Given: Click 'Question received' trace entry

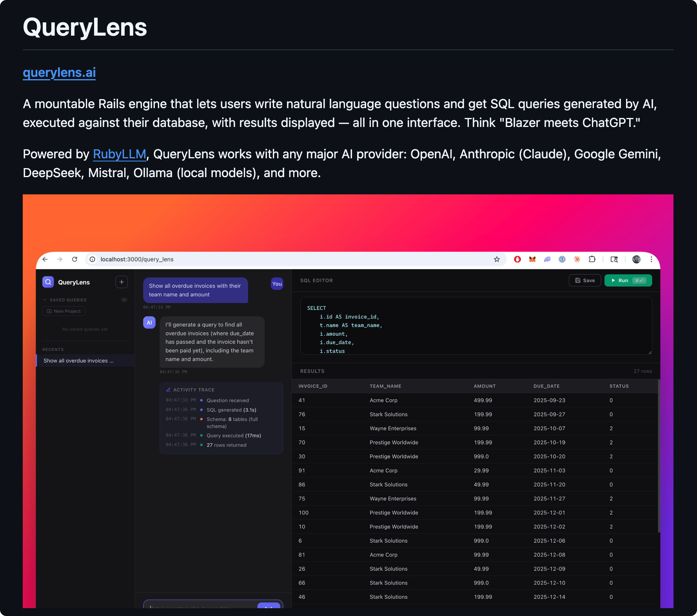Looking at the screenshot, I should point(228,400).
